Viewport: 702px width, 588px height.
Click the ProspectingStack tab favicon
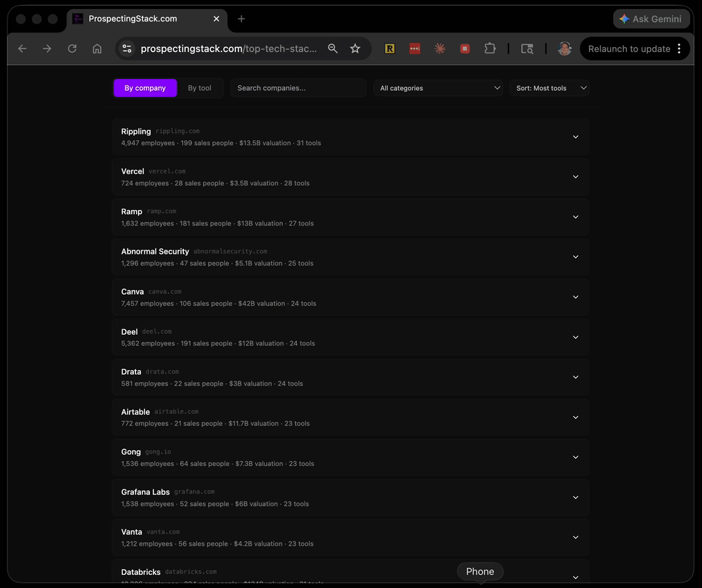pos(78,19)
